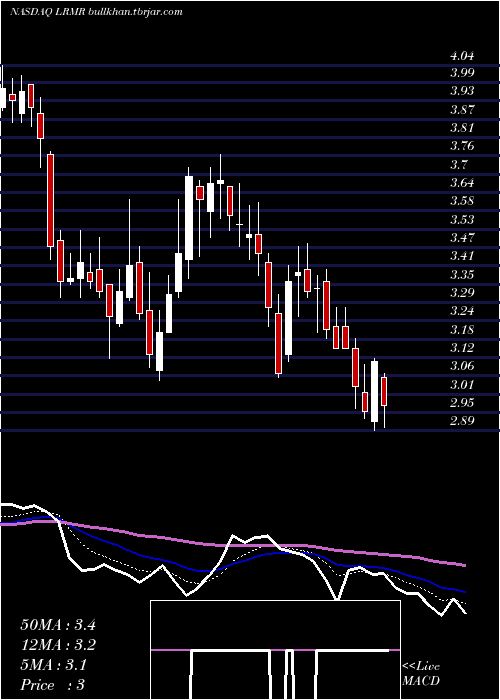This screenshot has width=500, height=700.
Task: Click the 3.12 price axis label
Action: pos(462,348)
